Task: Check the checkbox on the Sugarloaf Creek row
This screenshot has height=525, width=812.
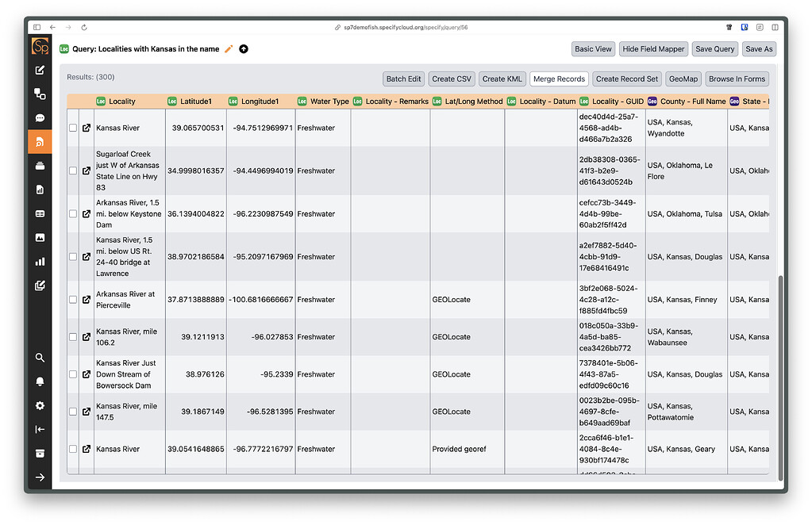Action: pyautogui.click(x=73, y=171)
